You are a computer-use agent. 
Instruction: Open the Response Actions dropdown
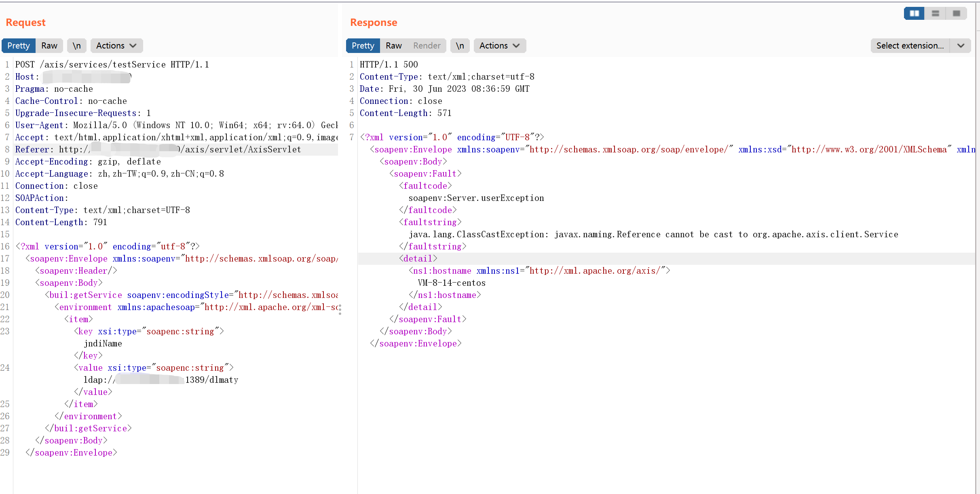tap(500, 46)
